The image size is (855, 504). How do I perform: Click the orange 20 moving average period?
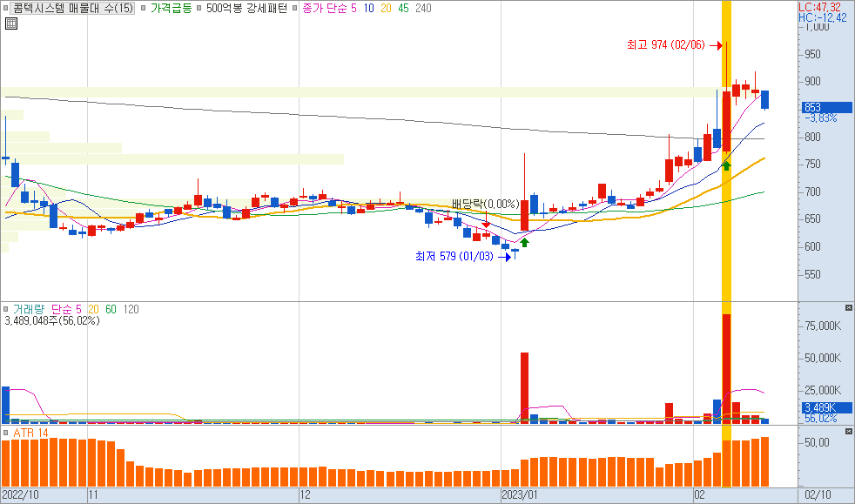tap(386, 8)
